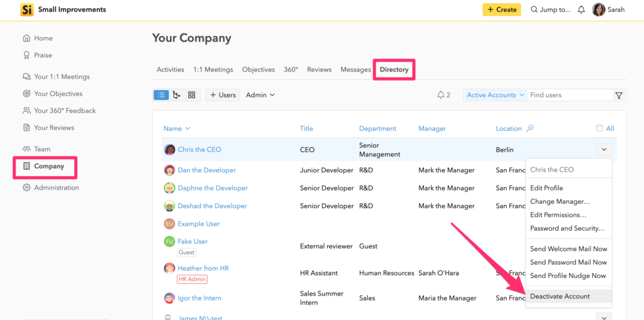Expand the Admin dropdown
This screenshot has height=320, width=644.
point(260,95)
